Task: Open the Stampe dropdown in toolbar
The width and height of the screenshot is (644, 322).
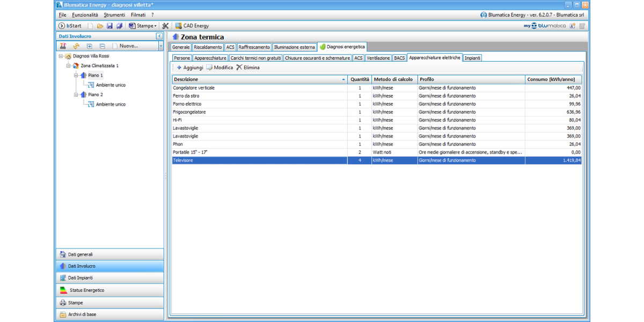Action: pyautogui.click(x=143, y=26)
